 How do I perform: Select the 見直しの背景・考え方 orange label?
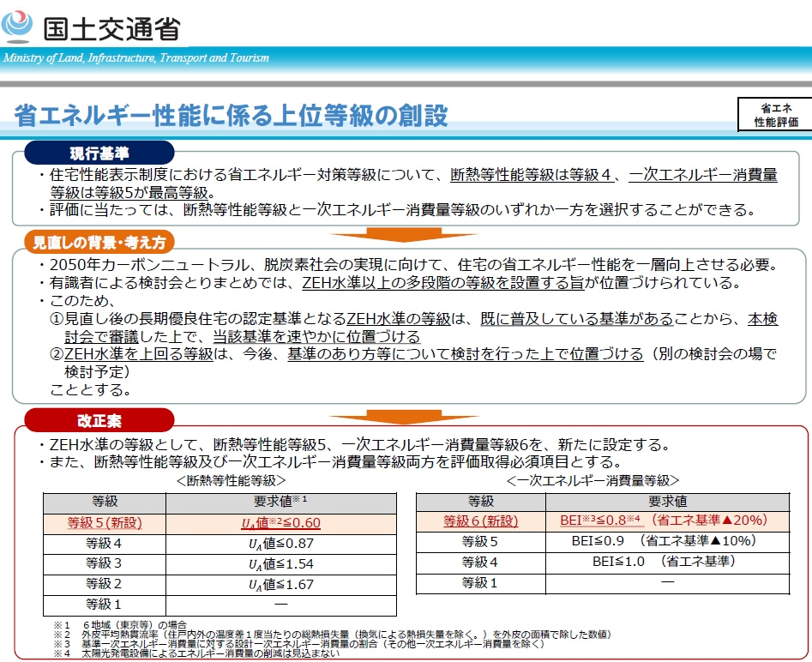[x=99, y=242]
